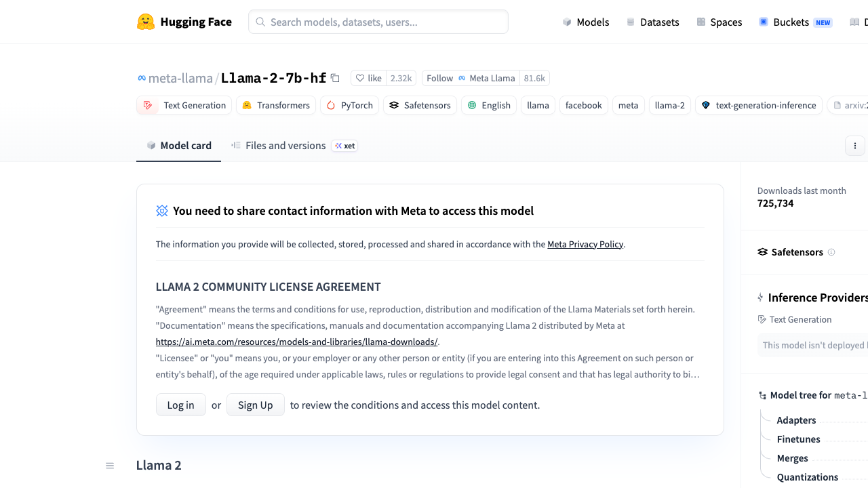Click the Text Generation link under Inference Providers
The image size is (868, 488).
point(795,319)
